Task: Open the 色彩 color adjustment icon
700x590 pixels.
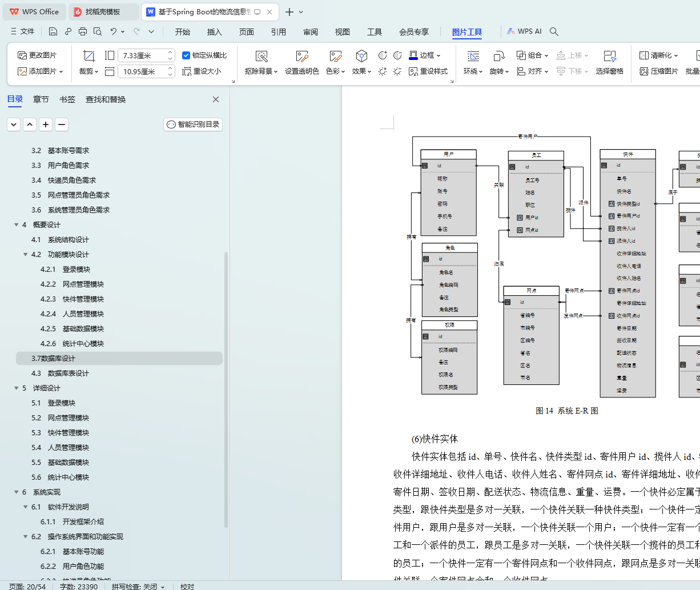Action: (x=335, y=56)
